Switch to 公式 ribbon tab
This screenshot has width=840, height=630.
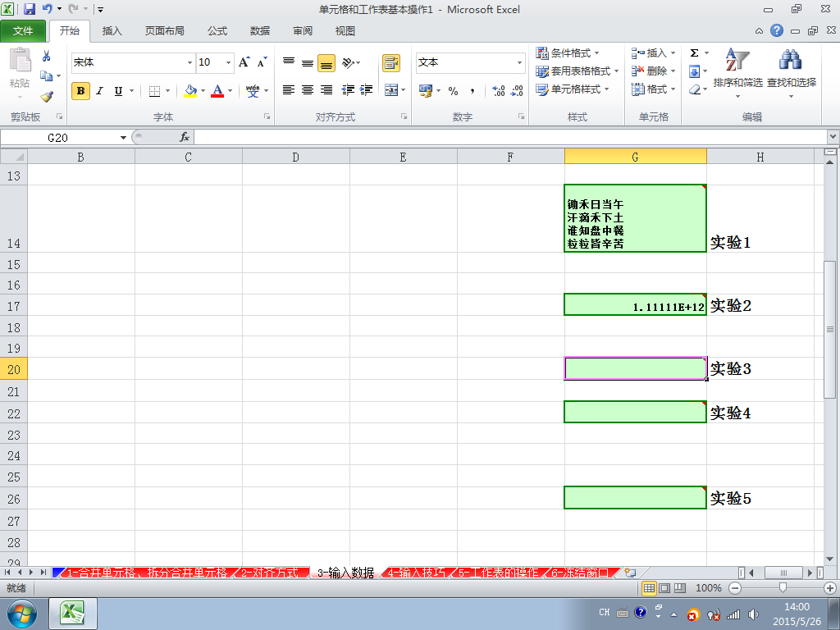[x=217, y=31]
